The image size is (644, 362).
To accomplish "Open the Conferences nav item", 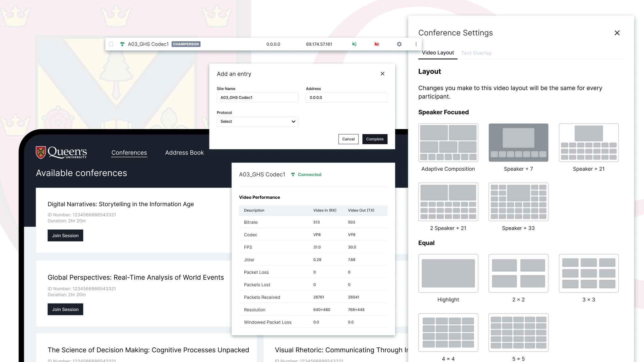I will 129,153.
